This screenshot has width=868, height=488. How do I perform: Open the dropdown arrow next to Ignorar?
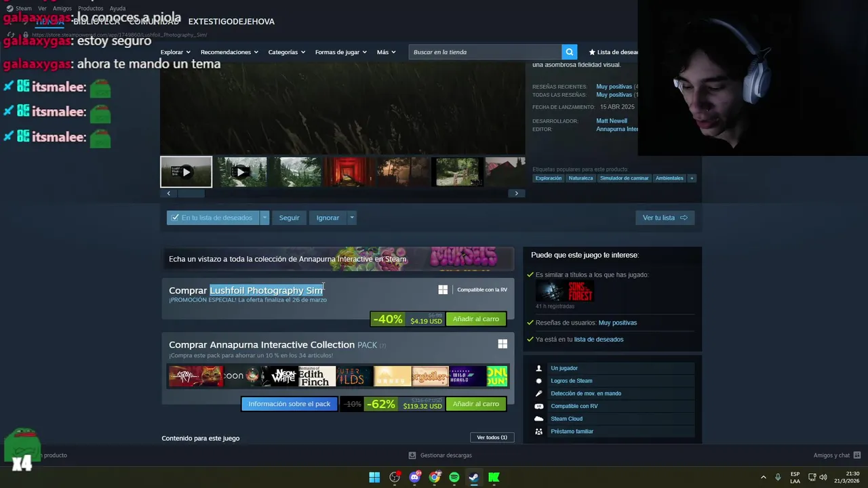click(x=351, y=218)
